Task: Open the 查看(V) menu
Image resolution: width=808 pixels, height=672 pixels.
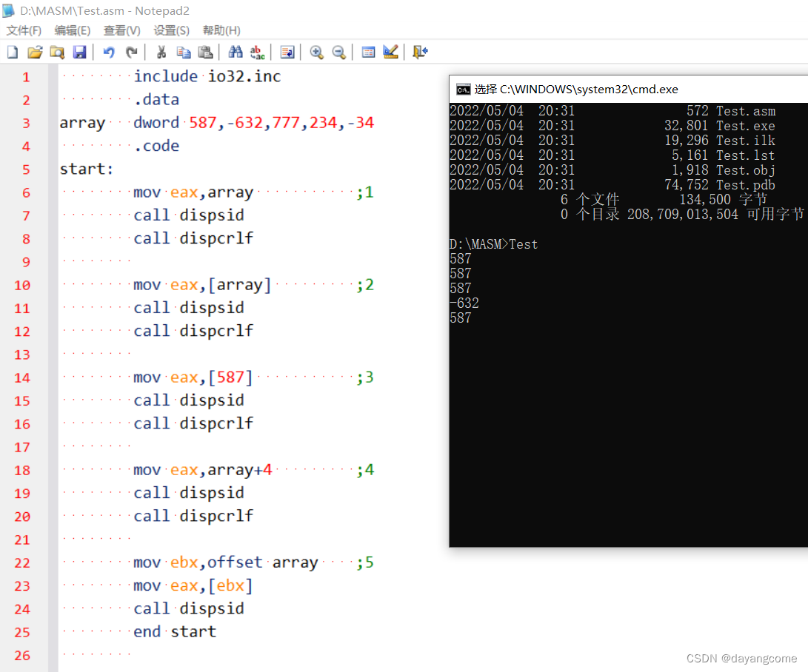Action: pyautogui.click(x=121, y=30)
